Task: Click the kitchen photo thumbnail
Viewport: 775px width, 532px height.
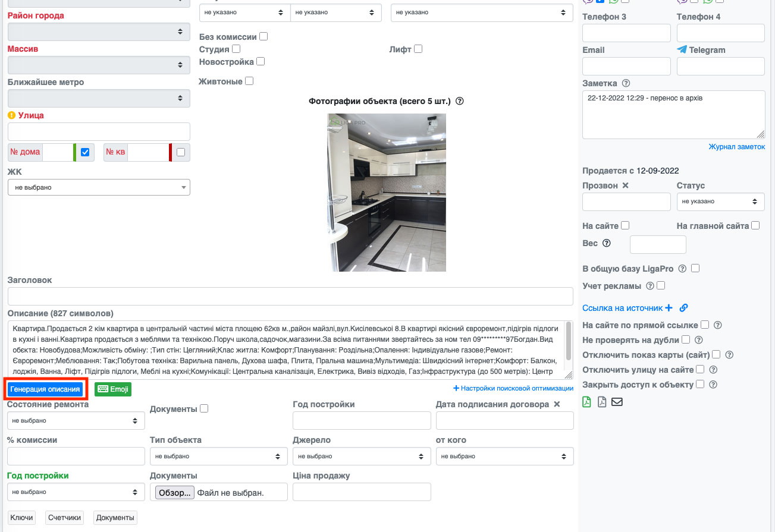Action: [x=387, y=193]
